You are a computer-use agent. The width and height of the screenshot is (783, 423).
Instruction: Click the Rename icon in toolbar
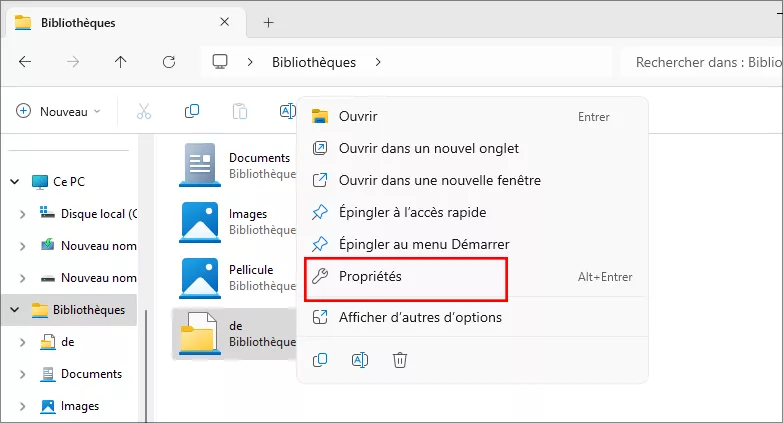(287, 111)
